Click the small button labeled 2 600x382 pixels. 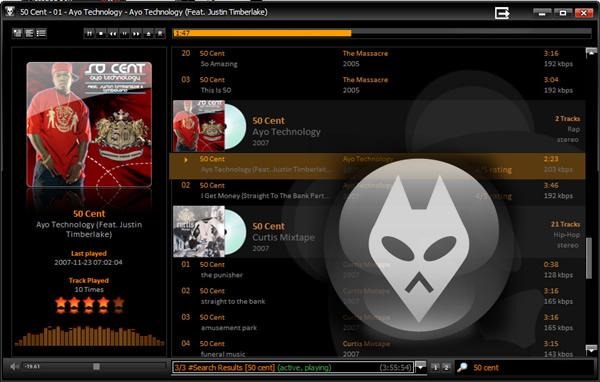click(x=446, y=367)
